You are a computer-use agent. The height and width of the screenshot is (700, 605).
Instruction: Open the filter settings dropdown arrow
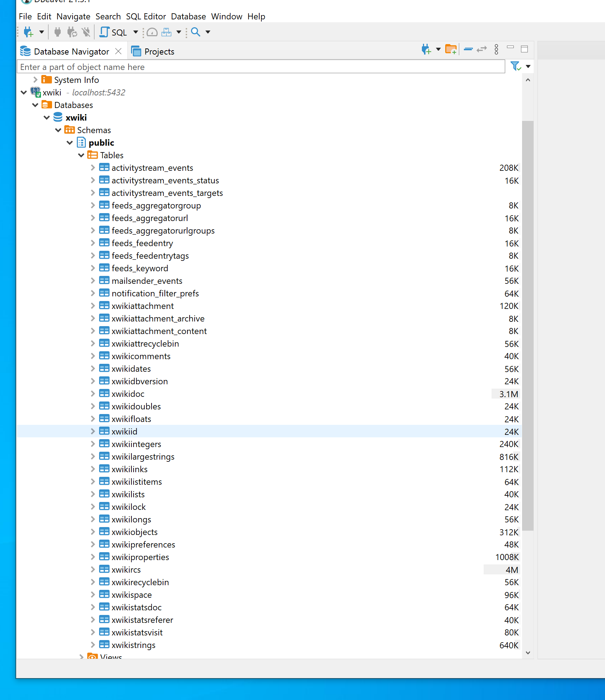[528, 66]
